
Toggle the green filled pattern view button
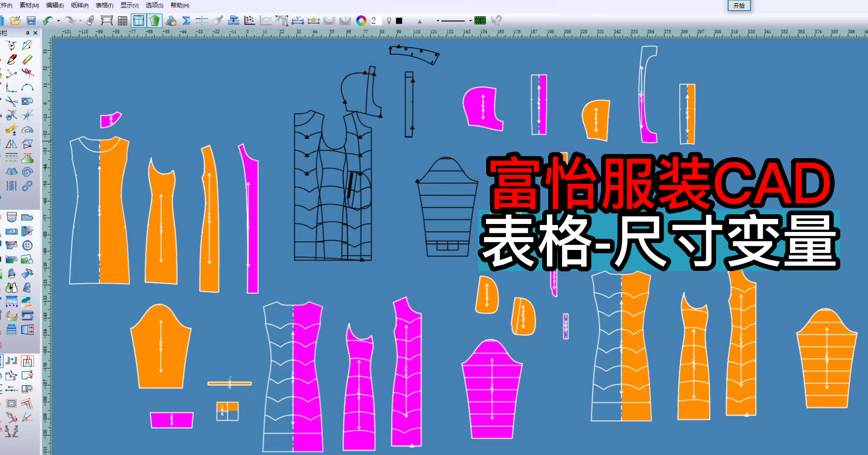155,20
